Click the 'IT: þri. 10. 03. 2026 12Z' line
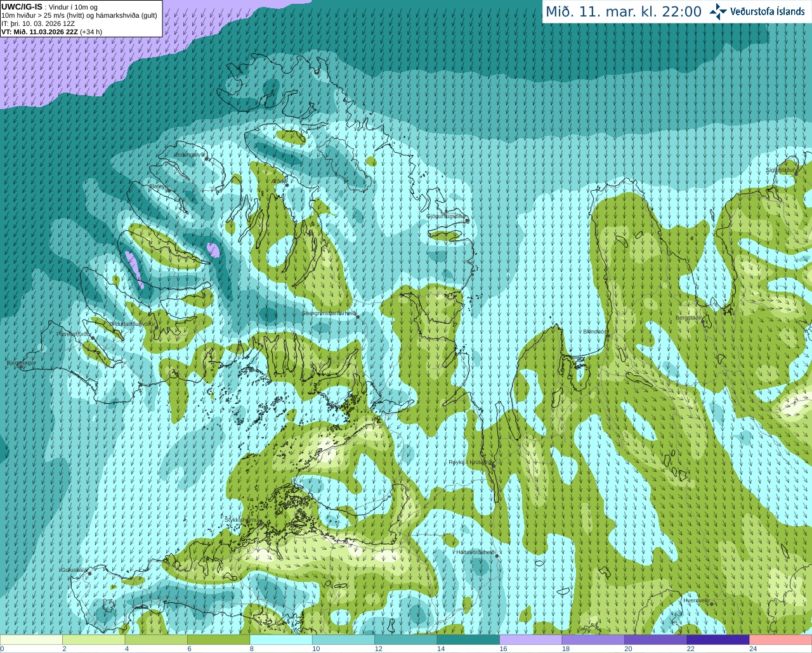This screenshot has width=812, height=653. click(38, 23)
